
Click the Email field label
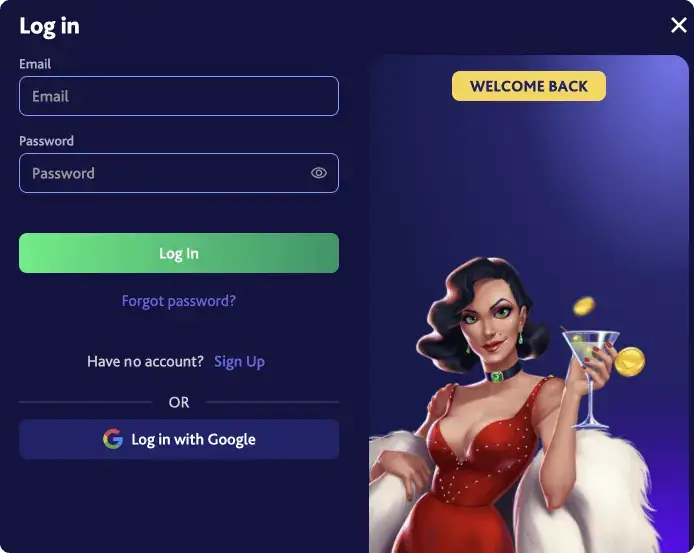coord(35,64)
